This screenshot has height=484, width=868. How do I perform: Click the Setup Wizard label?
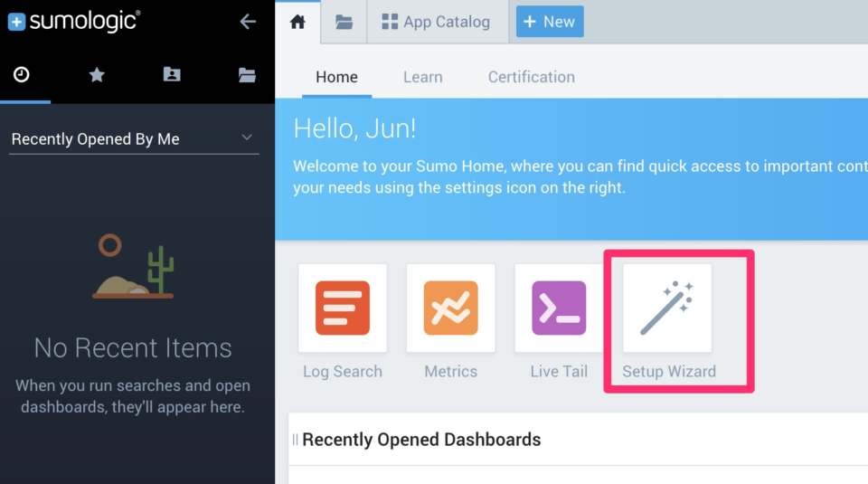click(669, 372)
